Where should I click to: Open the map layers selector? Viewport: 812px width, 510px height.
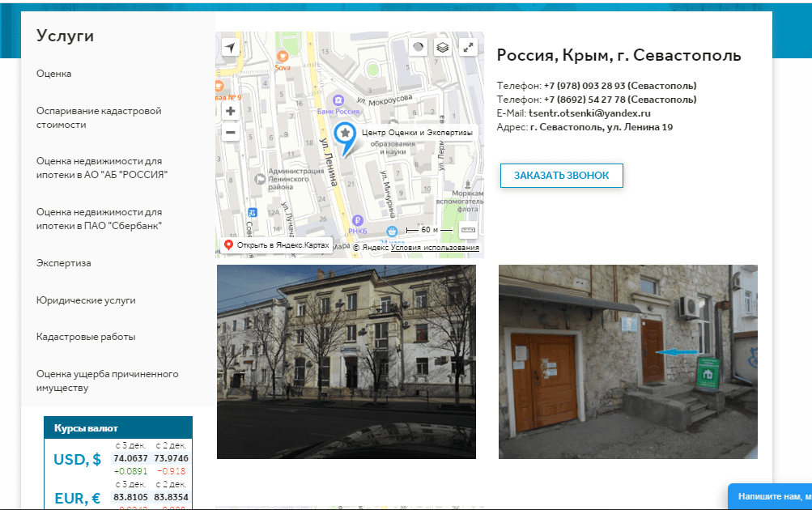(442, 47)
